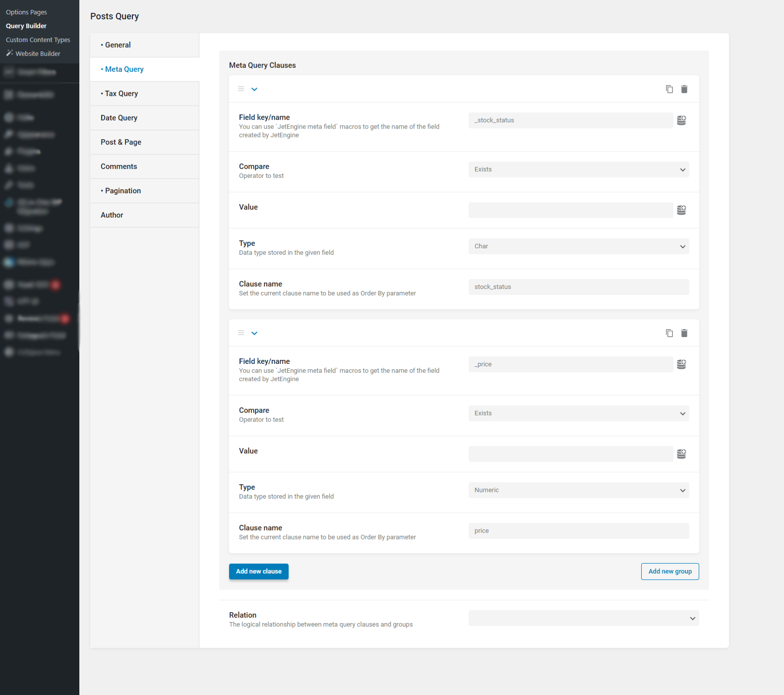Image resolution: width=784 pixels, height=695 pixels.
Task: Open dynamic data icon for second clause Value
Action: pos(681,454)
